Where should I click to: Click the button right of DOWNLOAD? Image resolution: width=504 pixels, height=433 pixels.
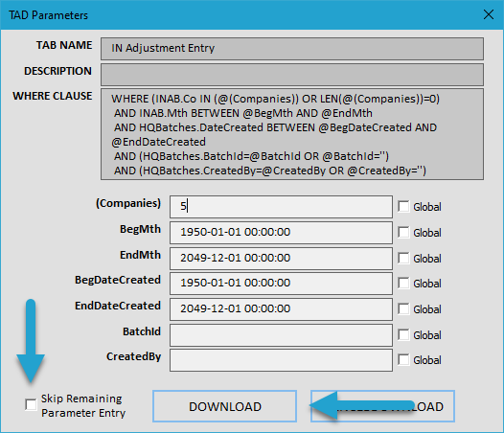pos(383,406)
